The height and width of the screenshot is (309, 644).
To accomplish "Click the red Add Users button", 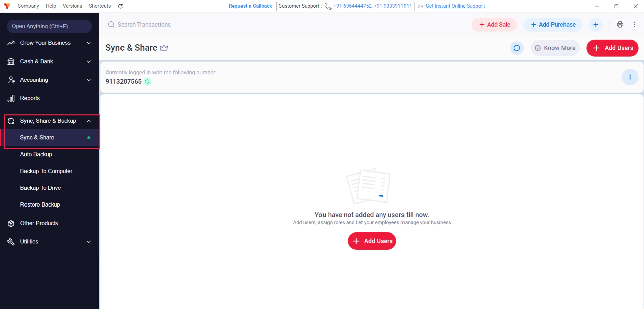I will [x=612, y=48].
